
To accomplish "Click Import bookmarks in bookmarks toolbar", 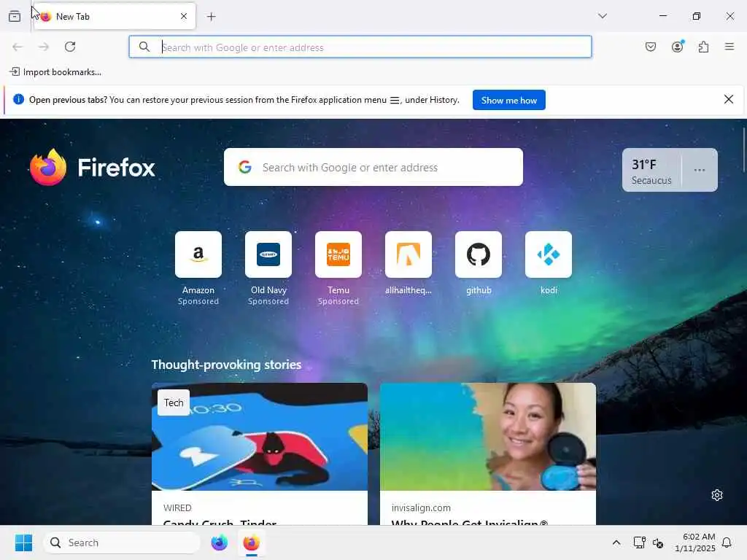I will pyautogui.click(x=55, y=72).
